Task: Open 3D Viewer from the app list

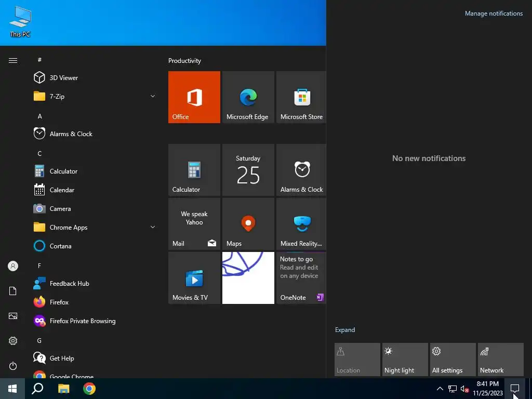Action: click(95, 78)
